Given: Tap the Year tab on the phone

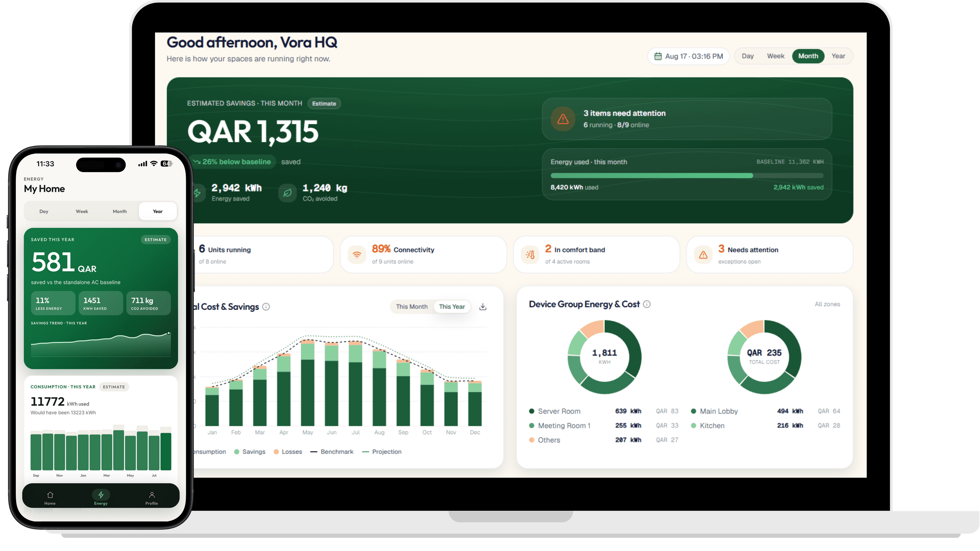Looking at the screenshot, I should tap(157, 211).
